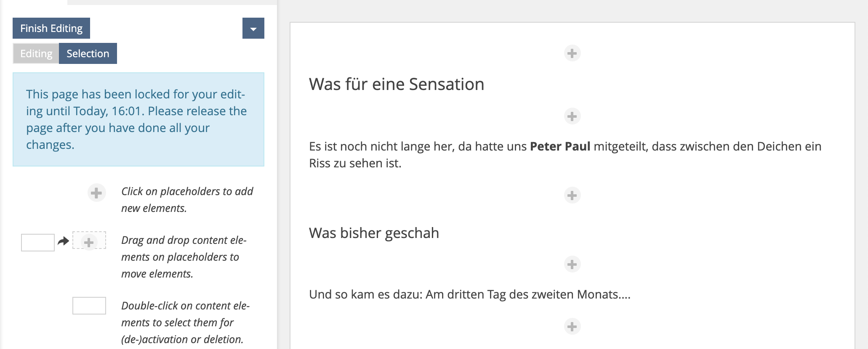This screenshot has height=349, width=868.
Task: Click the 'Und so kam es dazu' paragraph
Action: click(469, 294)
